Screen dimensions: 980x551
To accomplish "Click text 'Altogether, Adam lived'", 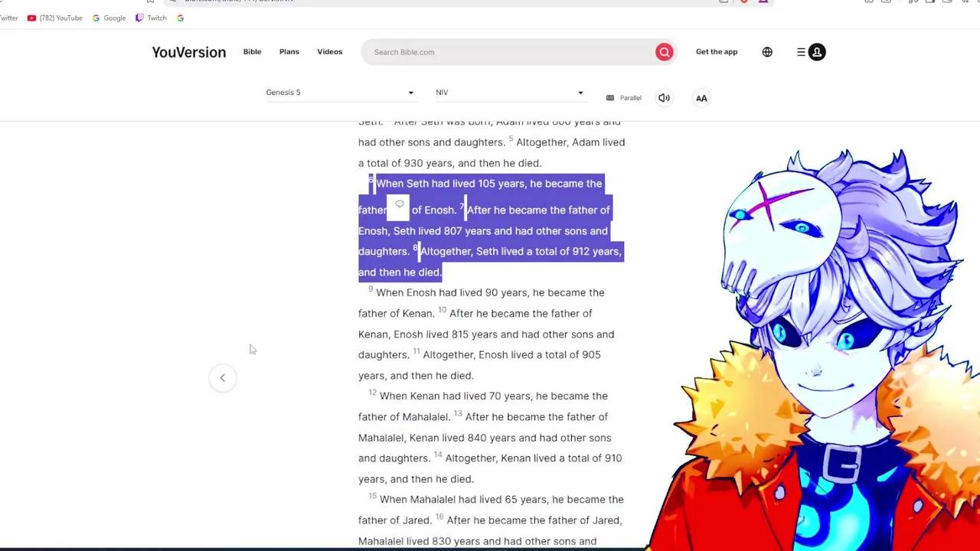I will (x=570, y=142).
